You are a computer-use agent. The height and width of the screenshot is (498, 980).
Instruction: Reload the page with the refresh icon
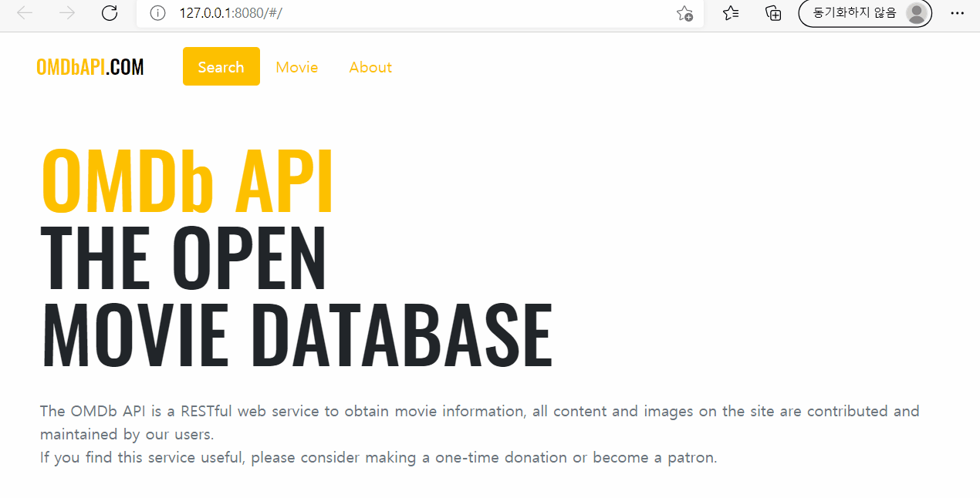pyautogui.click(x=110, y=13)
